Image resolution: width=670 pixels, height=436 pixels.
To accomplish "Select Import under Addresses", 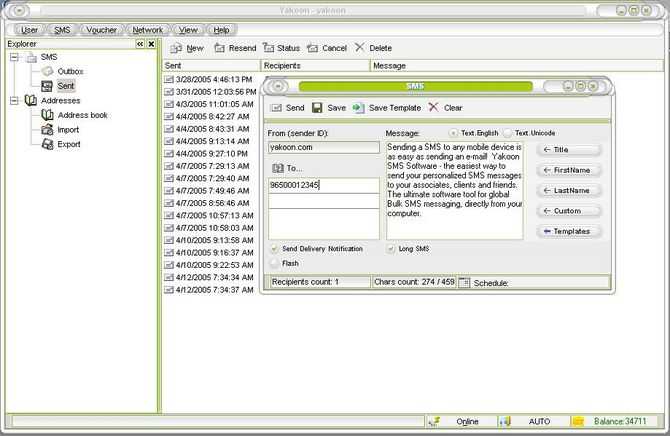I will pyautogui.click(x=68, y=130).
